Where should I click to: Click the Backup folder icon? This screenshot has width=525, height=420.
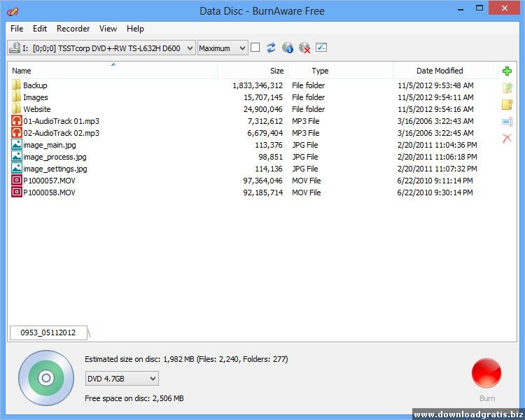coord(16,85)
